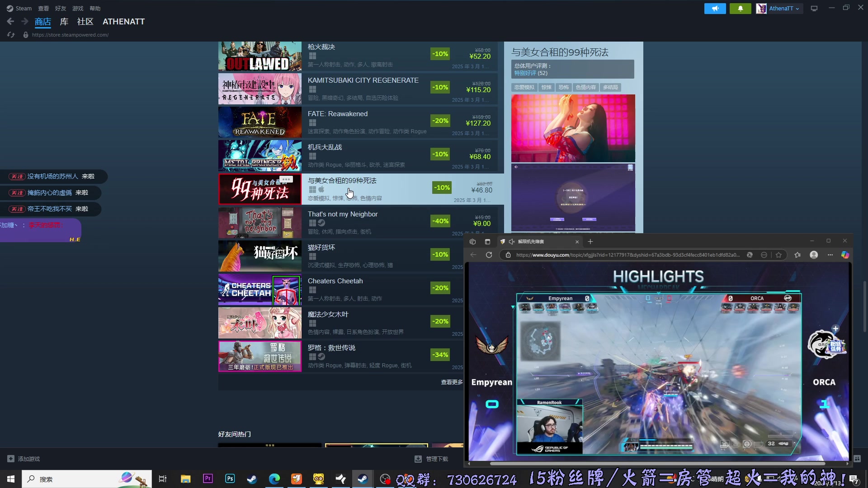This screenshot has height=488, width=868.
Task: Open friends and chat icon bottom right
Action: coord(857,459)
